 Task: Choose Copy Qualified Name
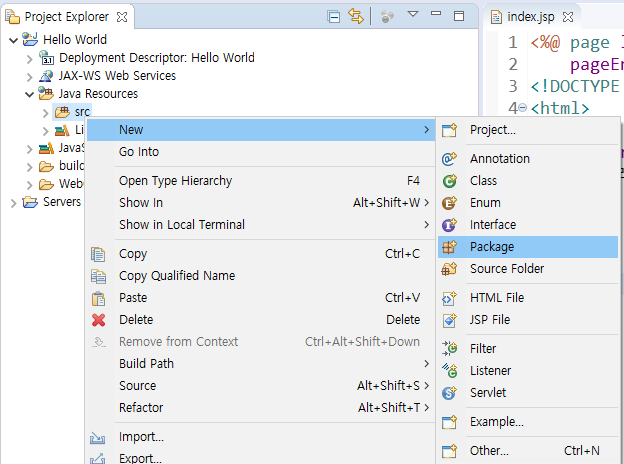click(261, 276)
